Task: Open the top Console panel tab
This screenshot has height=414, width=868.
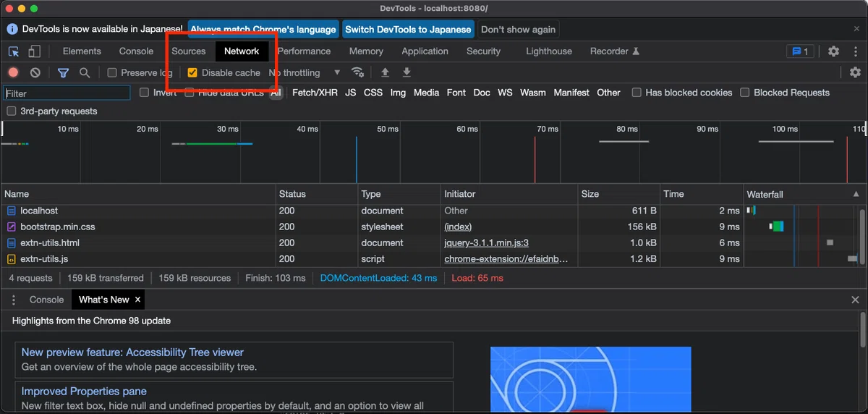Action: pyautogui.click(x=136, y=51)
